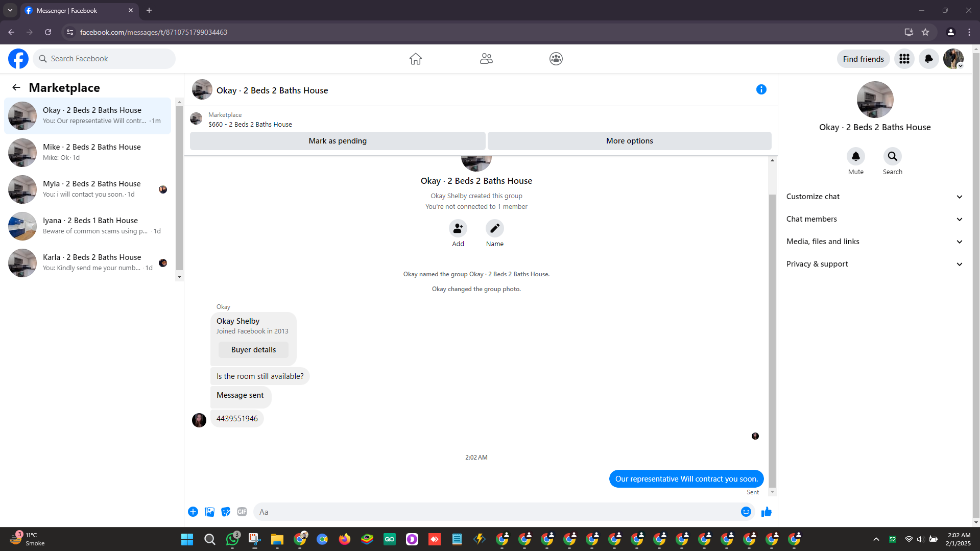Click the Facebook logo icon

[x=18, y=59]
